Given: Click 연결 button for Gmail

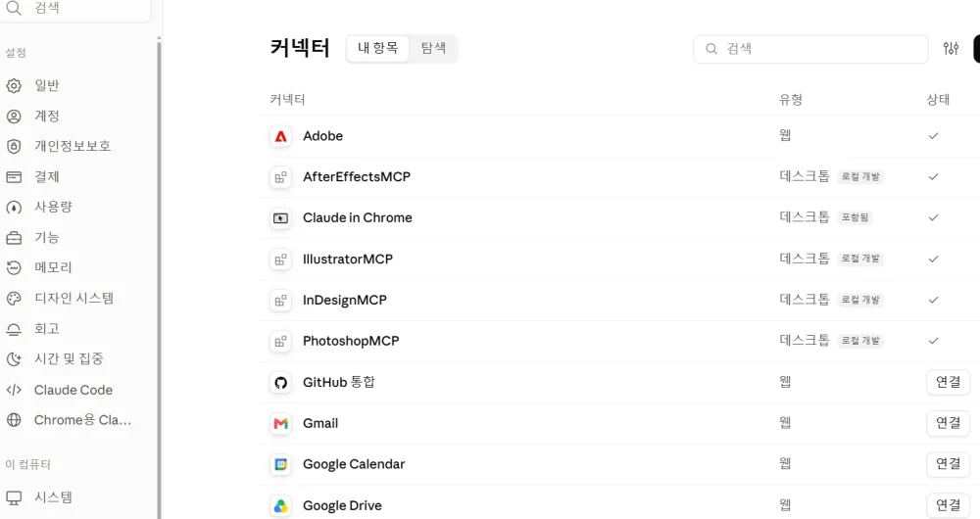Looking at the screenshot, I should tap(948, 423).
